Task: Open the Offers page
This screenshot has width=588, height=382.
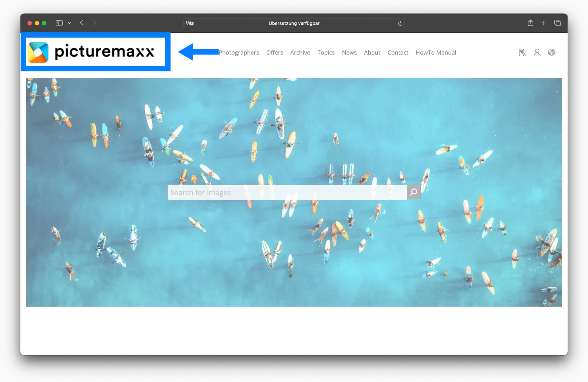Action: [274, 52]
